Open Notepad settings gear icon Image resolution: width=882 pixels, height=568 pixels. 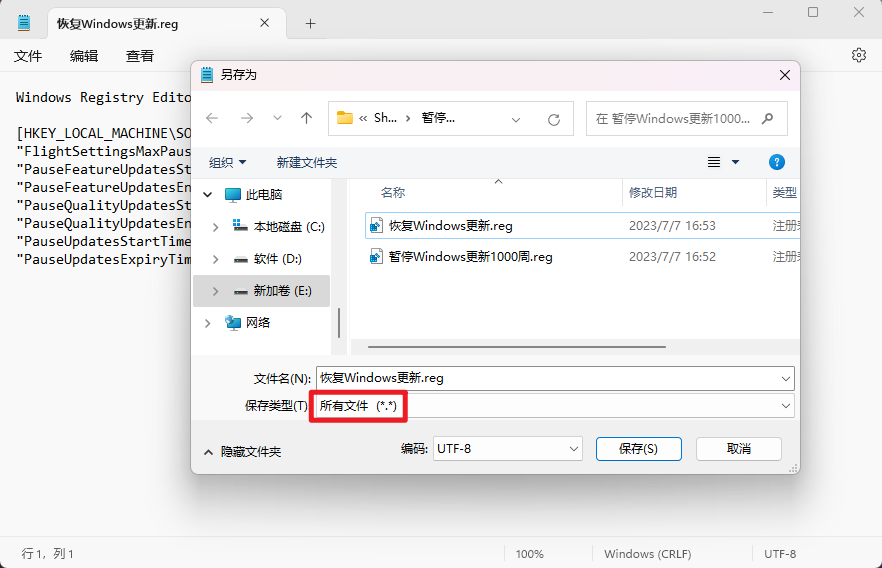pos(858,55)
